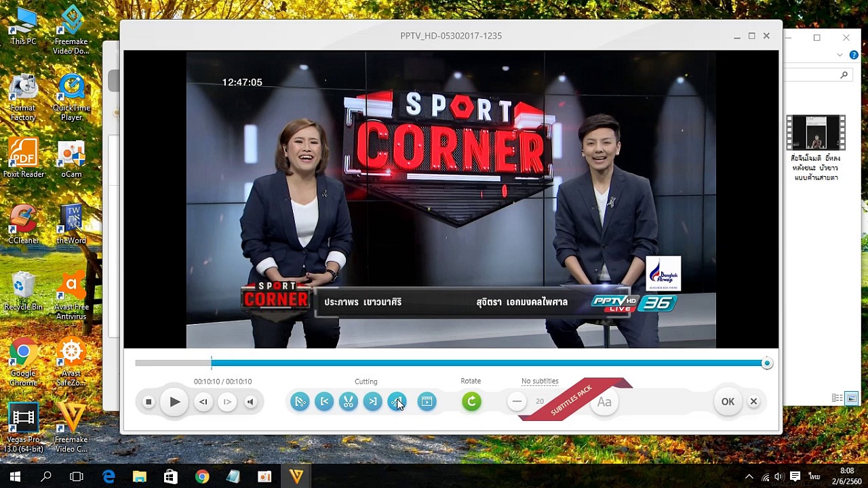Launch Avast Free Antivirus shortcut
The height and width of the screenshot is (488, 868).
pos(71,296)
